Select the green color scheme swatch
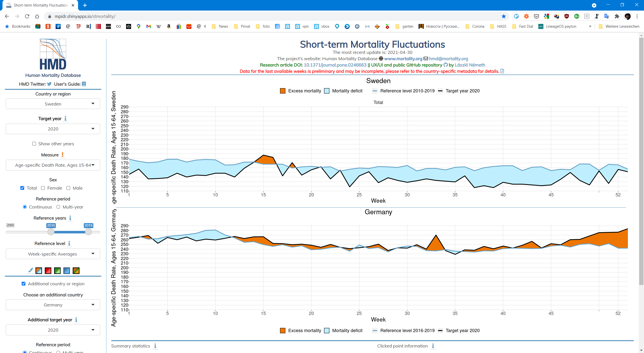This screenshot has width=644, height=353. coord(57,271)
